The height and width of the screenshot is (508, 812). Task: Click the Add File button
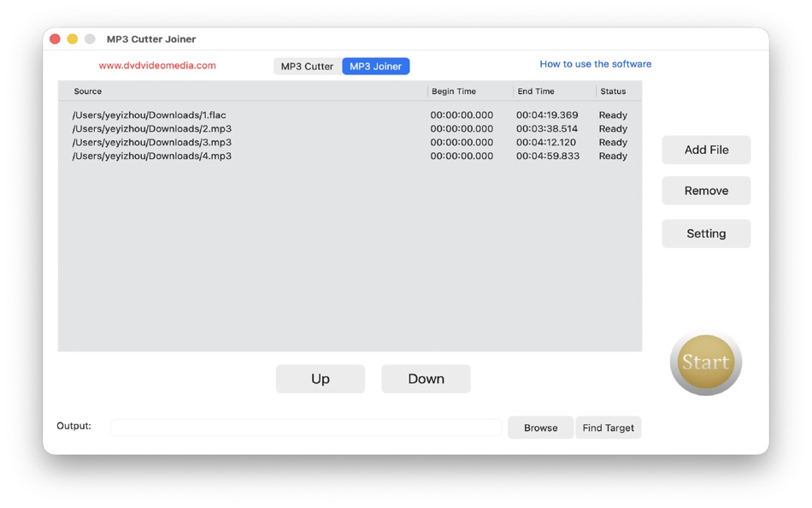(706, 150)
